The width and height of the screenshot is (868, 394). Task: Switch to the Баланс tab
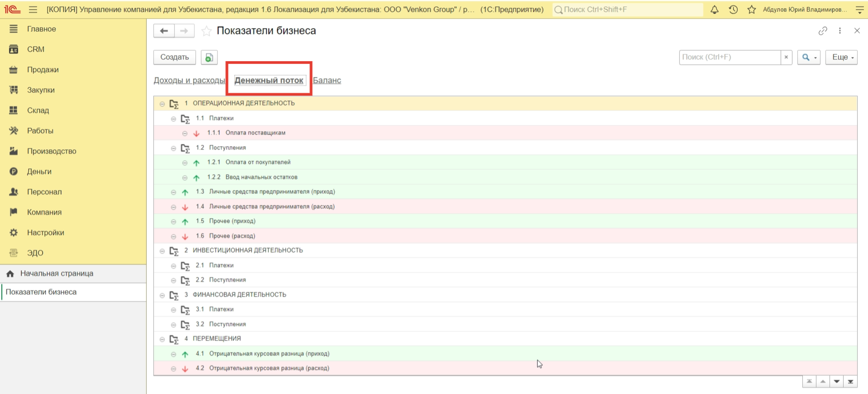(x=327, y=81)
